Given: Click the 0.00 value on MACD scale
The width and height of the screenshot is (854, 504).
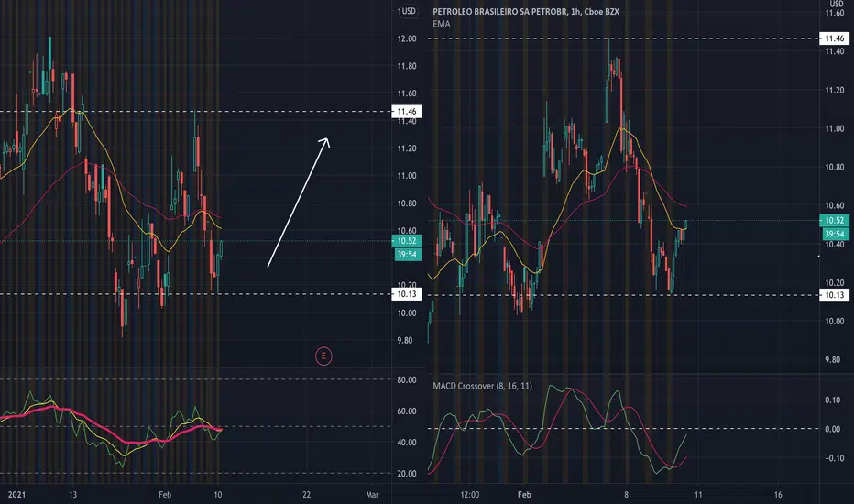Looking at the screenshot, I should (x=832, y=430).
